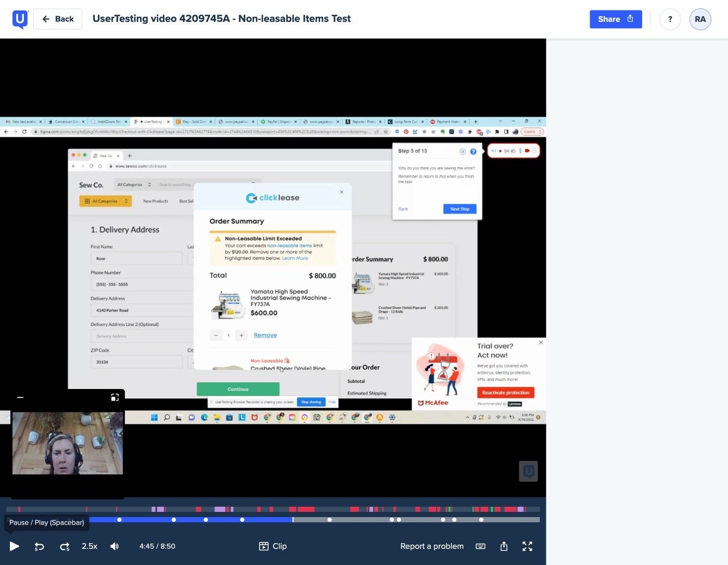The width and height of the screenshot is (728, 565).
Task: Start playback with the Play button
Action: coord(15,546)
